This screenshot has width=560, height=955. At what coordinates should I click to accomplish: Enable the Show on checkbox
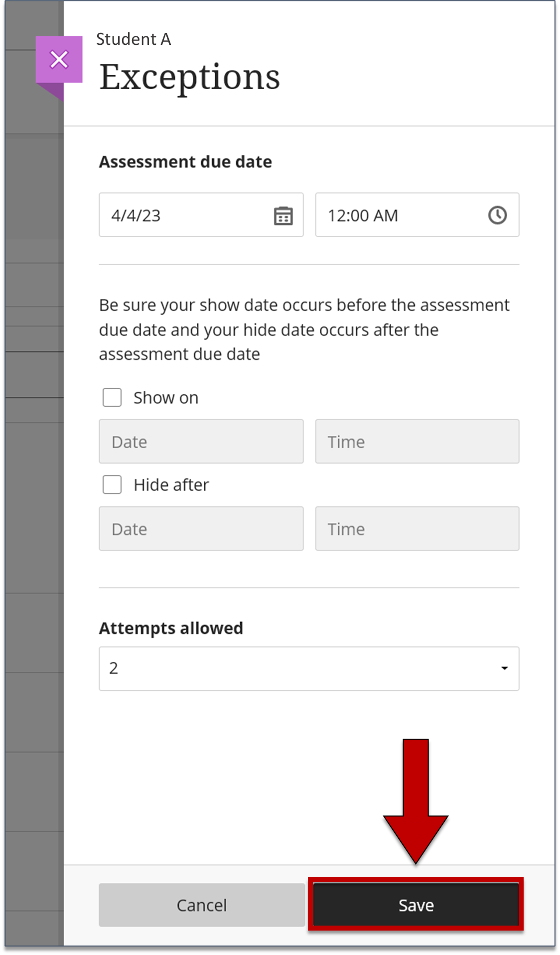112,398
